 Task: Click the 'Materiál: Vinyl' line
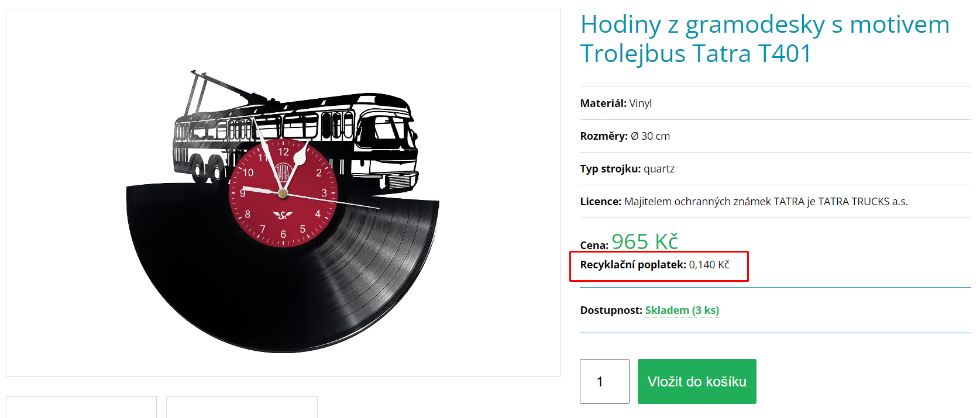pos(616,103)
